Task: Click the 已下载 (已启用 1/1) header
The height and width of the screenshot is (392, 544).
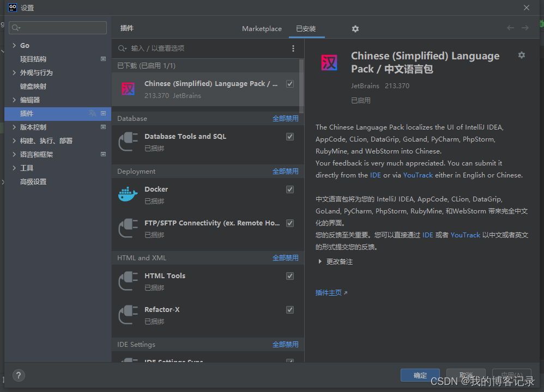Action: (147, 66)
